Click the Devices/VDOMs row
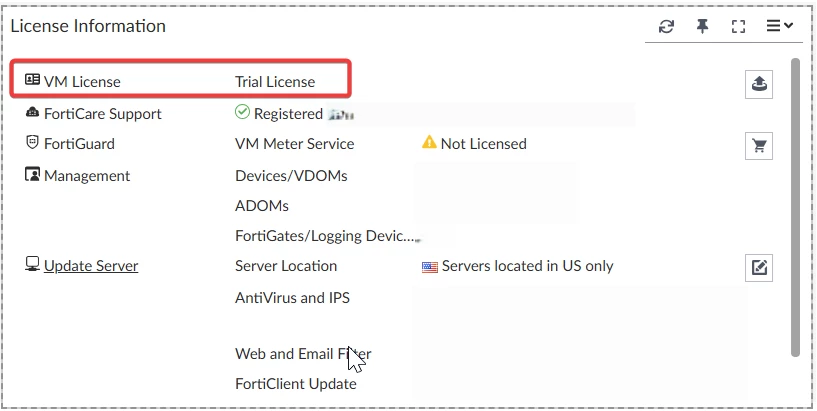The width and height of the screenshot is (817, 411). (x=291, y=176)
